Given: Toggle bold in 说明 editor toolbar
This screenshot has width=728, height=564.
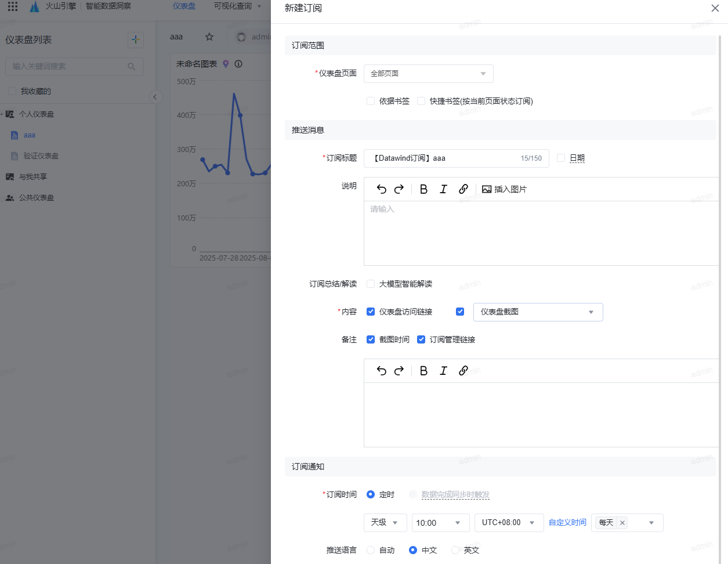Looking at the screenshot, I should [423, 189].
